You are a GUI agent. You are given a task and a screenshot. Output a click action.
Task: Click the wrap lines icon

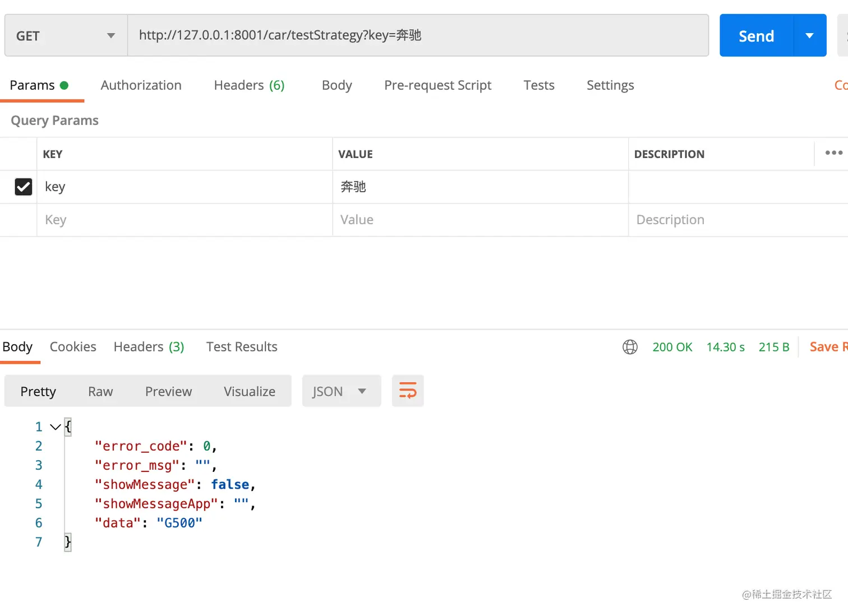pyautogui.click(x=408, y=391)
